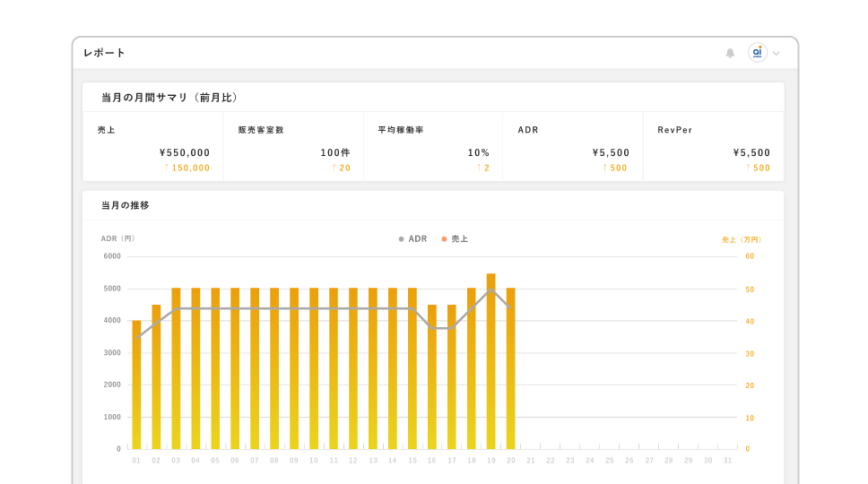Image resolution: width=868 pixels, height=484 pixels.
Task: Toggle the ADR legend series
Action: coord(413,239)
